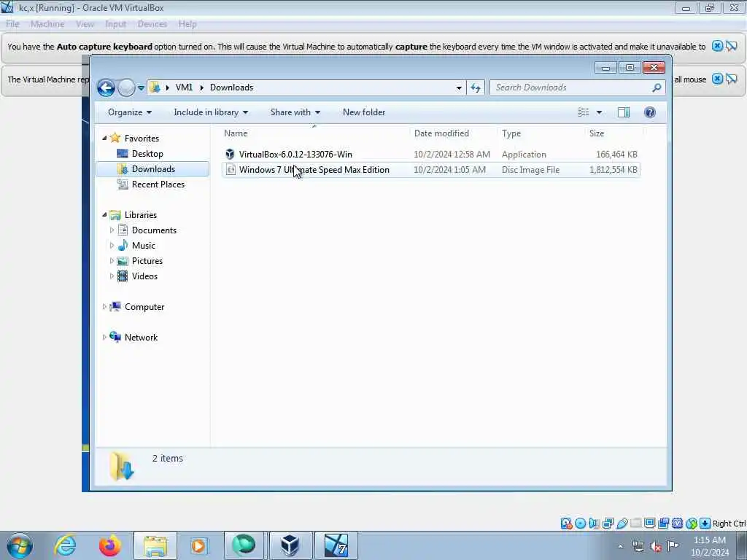Click the search magnifier icon
The width and height of the screenshot is (747, 560).
click(x=657, y=87)
